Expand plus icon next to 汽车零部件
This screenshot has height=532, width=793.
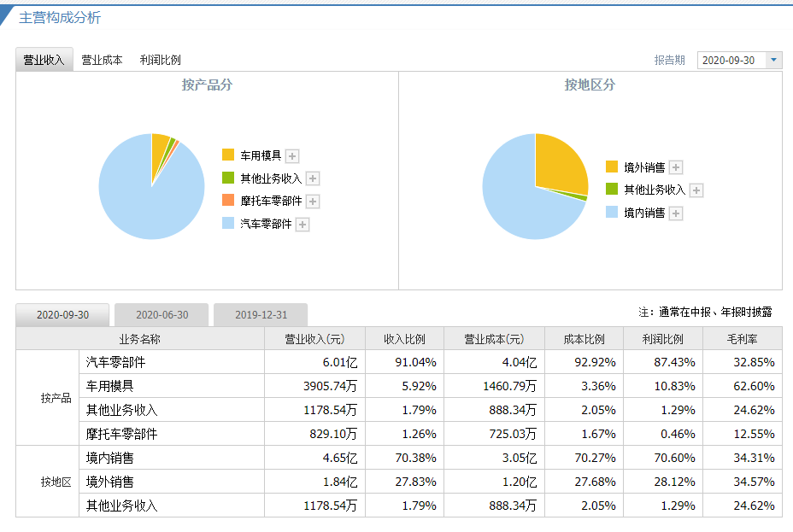click(x=303, y=225)
